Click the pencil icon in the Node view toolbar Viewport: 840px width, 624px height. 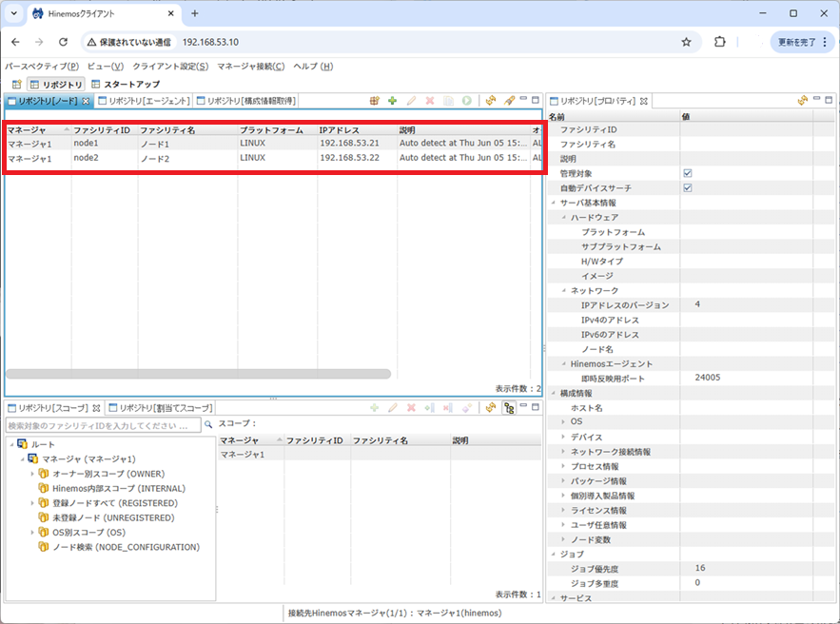coord(411,100)
